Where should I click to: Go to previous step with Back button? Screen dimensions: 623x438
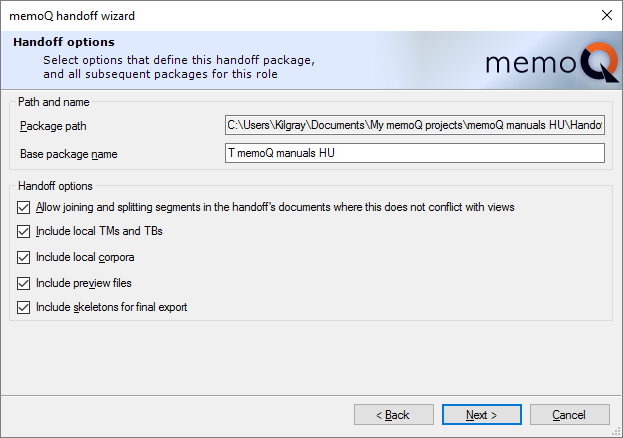tap(394, 414)
